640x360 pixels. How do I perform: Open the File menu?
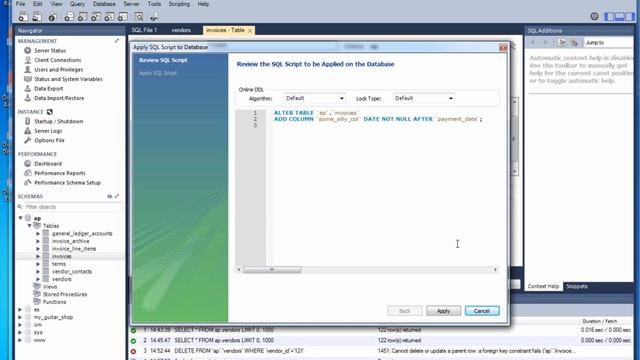pyautogui.click(x=20, y=4)
